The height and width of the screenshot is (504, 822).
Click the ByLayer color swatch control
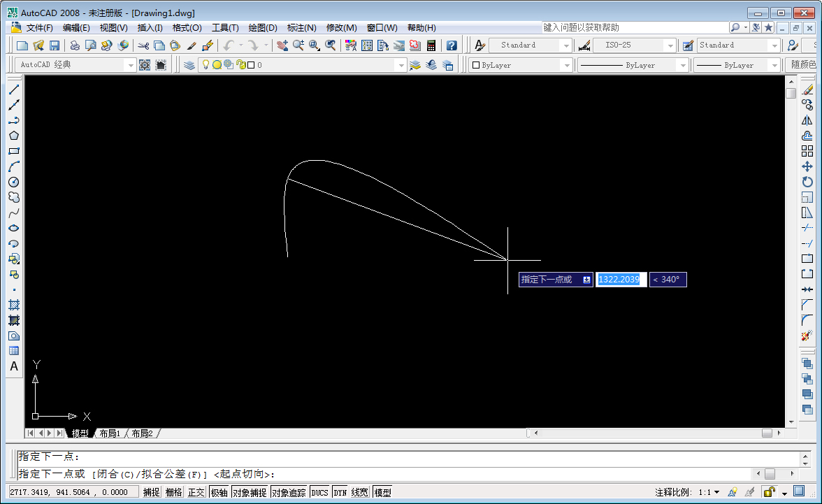coord(517,64)
